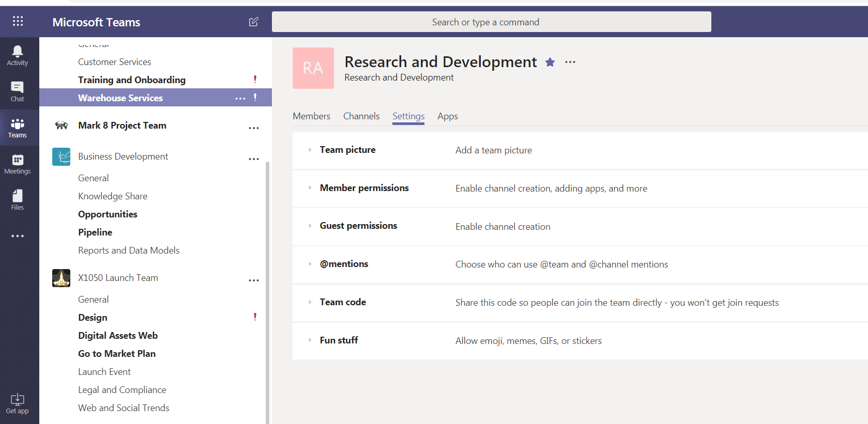Open the Digital Assets Web channel

(x=118, y=336)
